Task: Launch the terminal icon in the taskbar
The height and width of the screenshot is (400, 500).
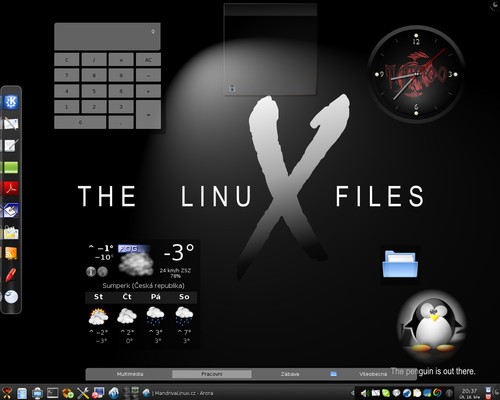Action: [x=53, y=393]
